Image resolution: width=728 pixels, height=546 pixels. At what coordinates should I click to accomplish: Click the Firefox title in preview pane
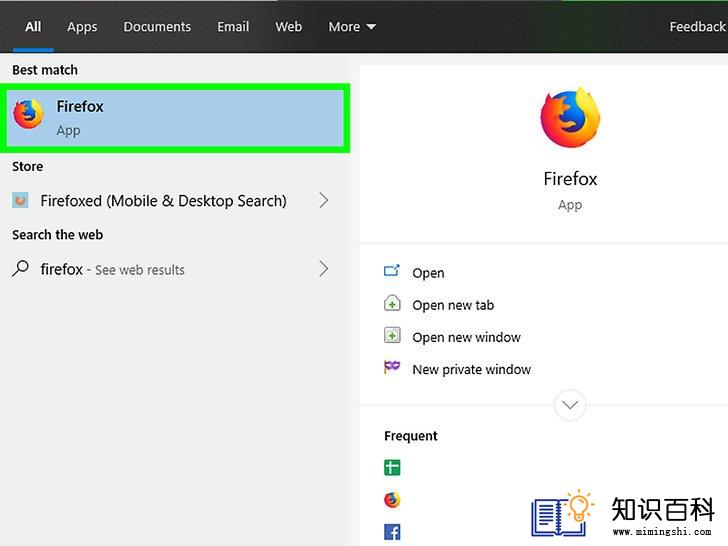click(x=570, y=179)
